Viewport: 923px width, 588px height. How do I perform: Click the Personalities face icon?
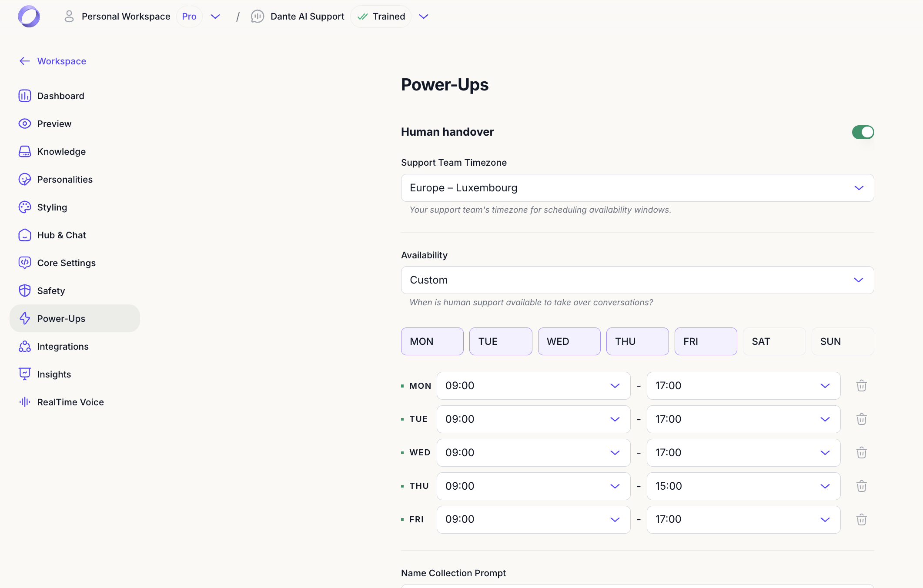25,179
